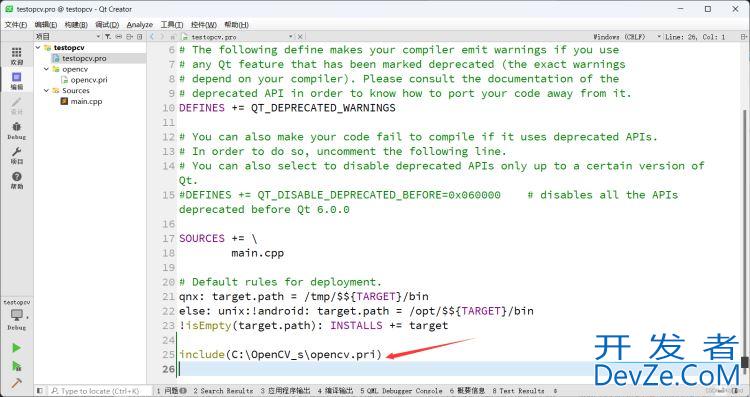Open the testopcv.pro open-documents dropdown
This screenshot has width=750, height=397.
(x=237, y=37)
